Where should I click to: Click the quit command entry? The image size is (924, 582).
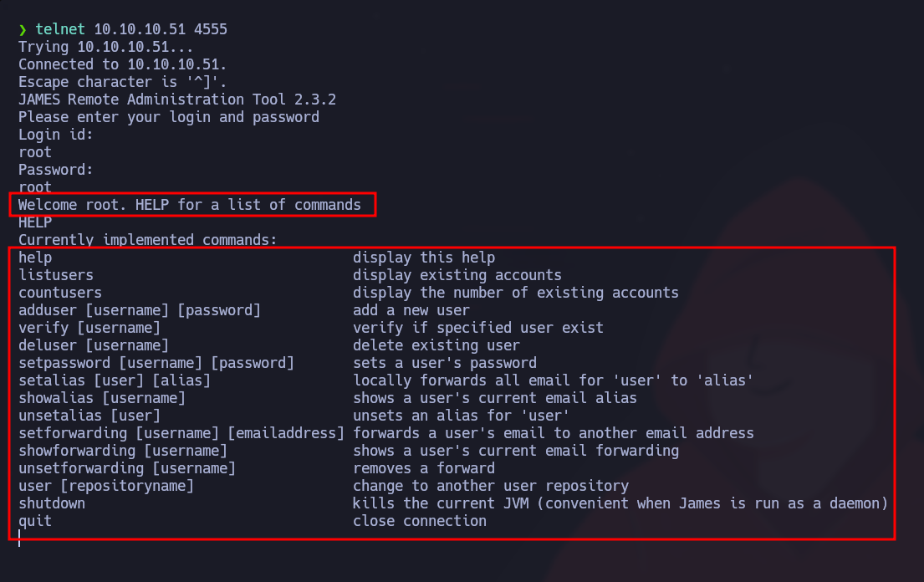tap(35, 521)
